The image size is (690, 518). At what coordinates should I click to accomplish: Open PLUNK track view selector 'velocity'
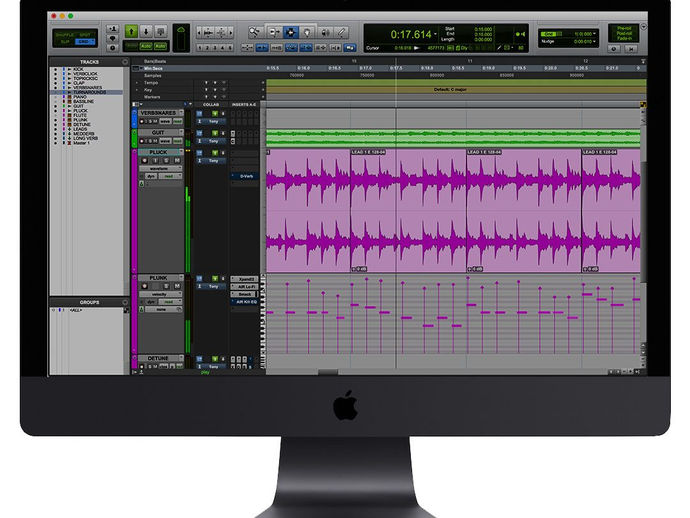click(161, 294)
